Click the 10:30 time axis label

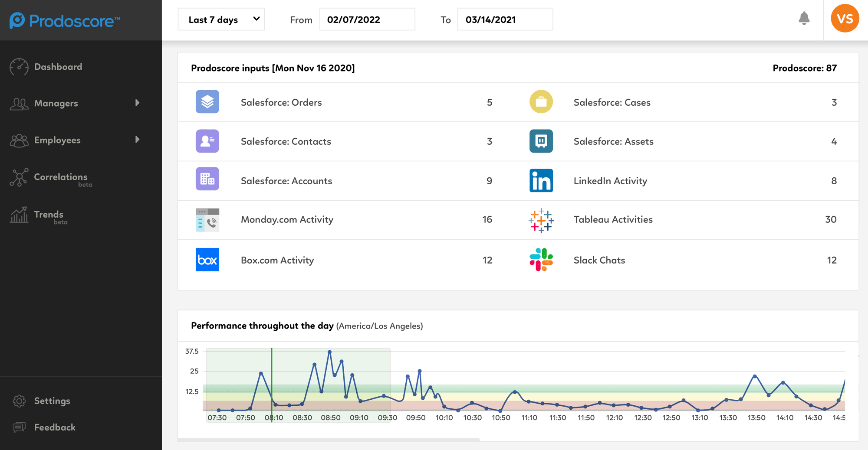click(473, 417)
